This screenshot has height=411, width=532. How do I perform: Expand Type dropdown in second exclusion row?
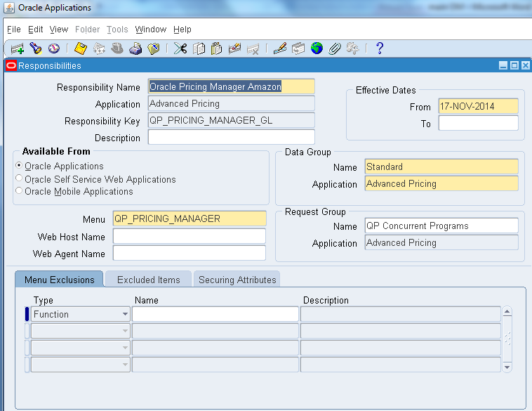(x=125, y=331)
